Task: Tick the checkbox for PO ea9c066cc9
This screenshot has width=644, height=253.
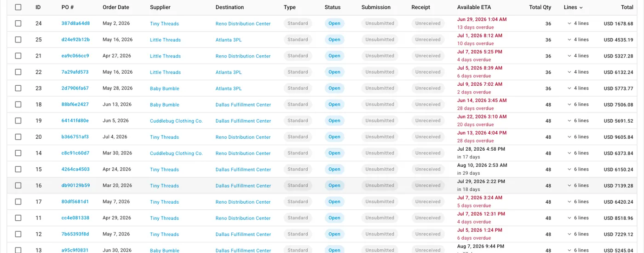Action: click(x=18, y=56)
